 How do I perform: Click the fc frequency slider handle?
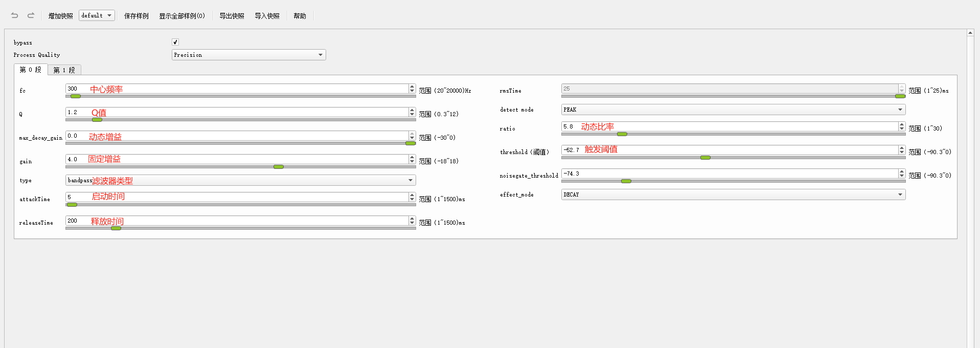click(76, 96)
